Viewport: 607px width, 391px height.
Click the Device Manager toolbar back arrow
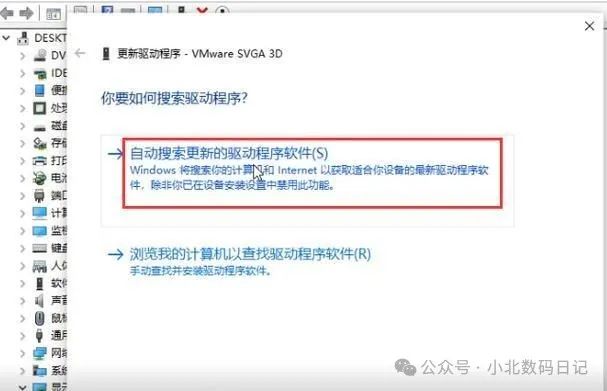tap(7, 14)
